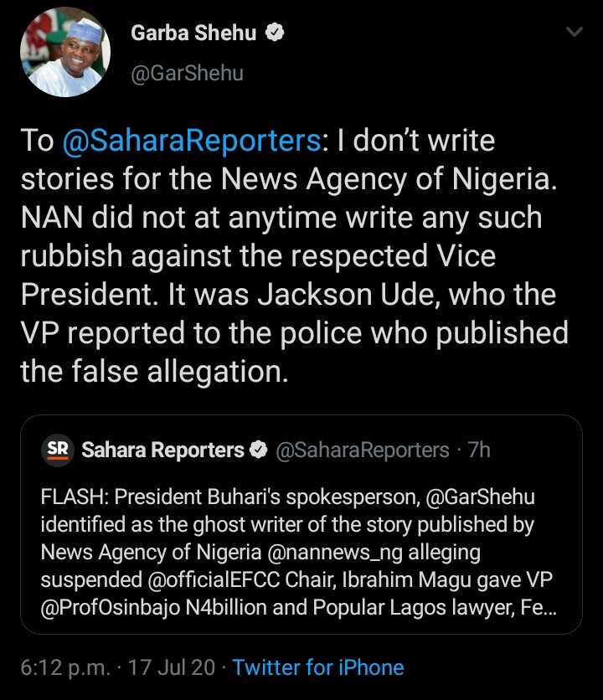
Task: Open Sahara Reporters name in quoted tweet
Action: click(162, 450)
